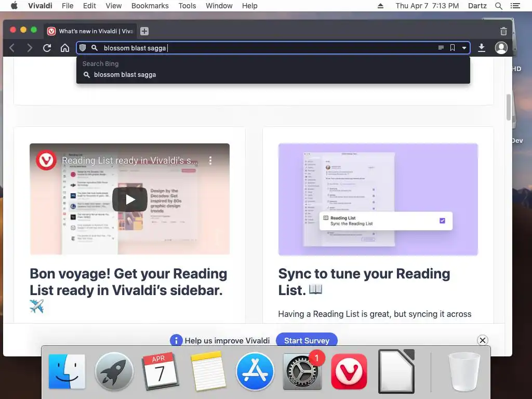This screenshot has width=532, height=399.
Task: Open the View menu
Action: pyautogui.click(x=114, y=6)
